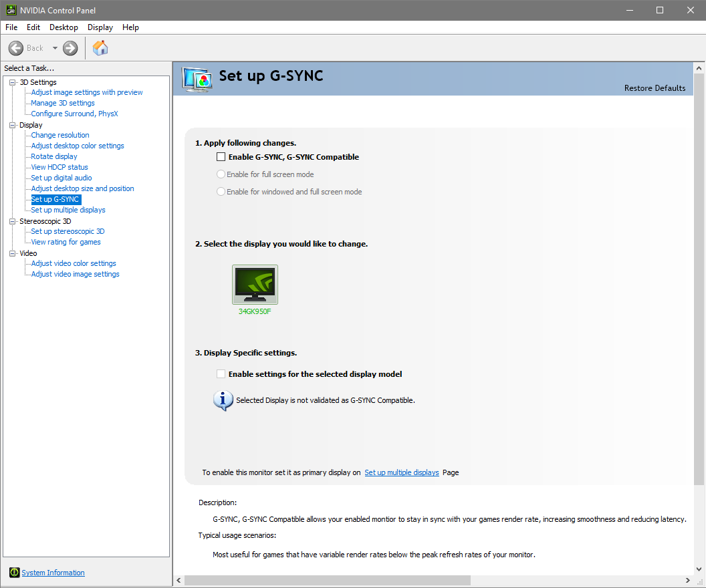The height and width of the screenshot is (588, 706).
Task: Click the window resize grip in the corner
Action: point(700,582)
